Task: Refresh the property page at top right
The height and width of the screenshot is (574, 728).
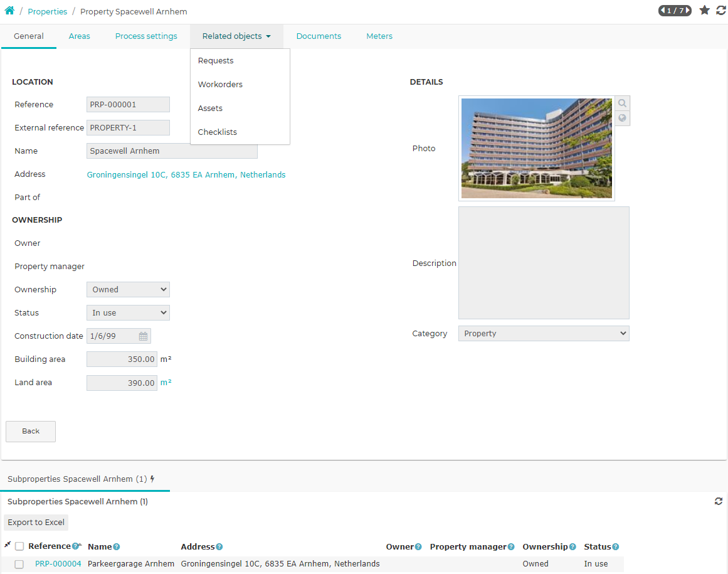Action: (721, 10)
